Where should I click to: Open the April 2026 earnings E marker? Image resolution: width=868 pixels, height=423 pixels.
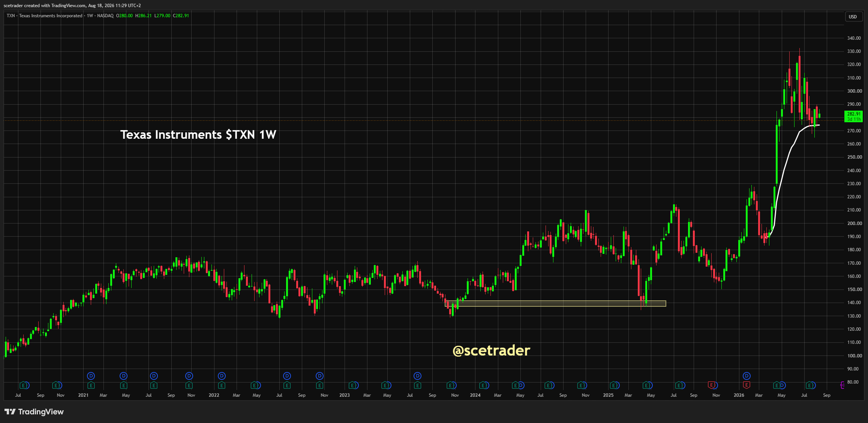[x=777, y=385]
